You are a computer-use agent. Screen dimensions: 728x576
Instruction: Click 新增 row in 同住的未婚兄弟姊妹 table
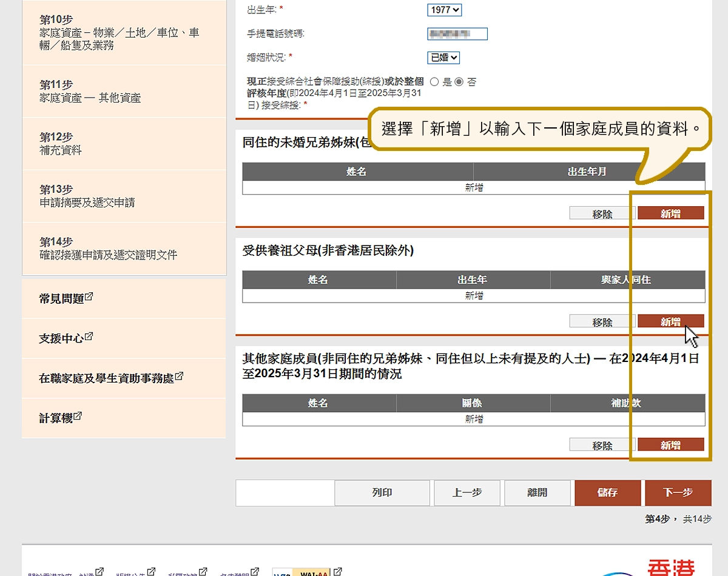[x=474, y=188]
